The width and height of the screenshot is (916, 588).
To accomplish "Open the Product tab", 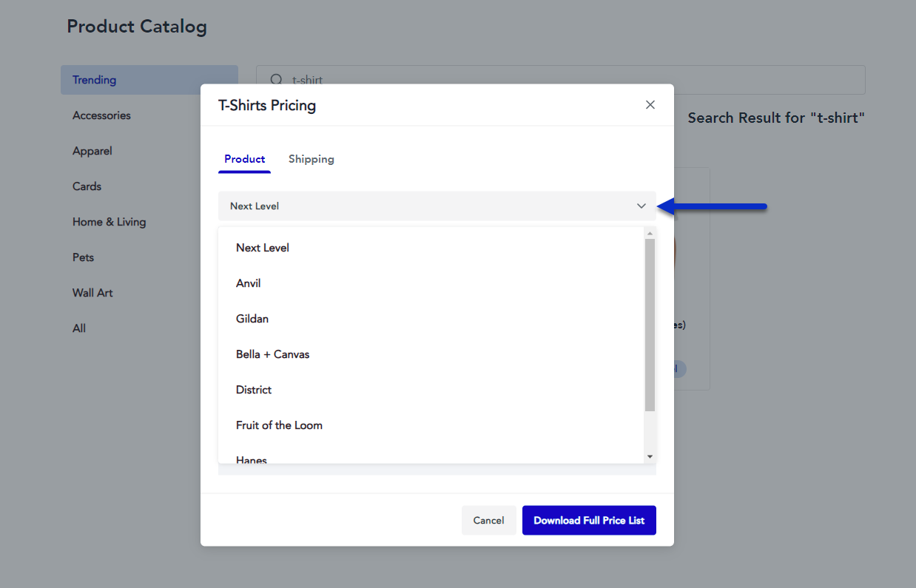I will pos(244,159).
